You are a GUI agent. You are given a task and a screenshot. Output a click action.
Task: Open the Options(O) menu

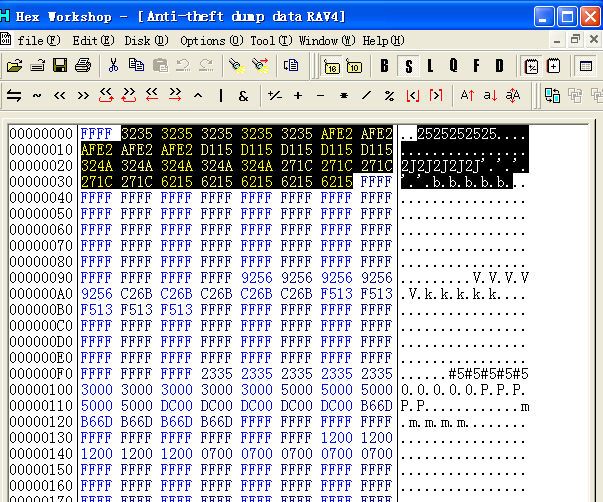click(212, 40)
